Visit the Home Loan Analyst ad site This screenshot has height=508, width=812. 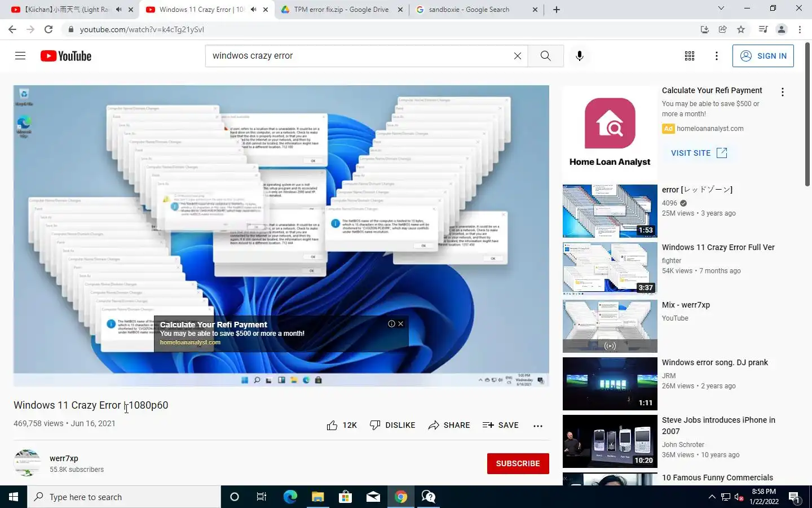click(699, 153)
